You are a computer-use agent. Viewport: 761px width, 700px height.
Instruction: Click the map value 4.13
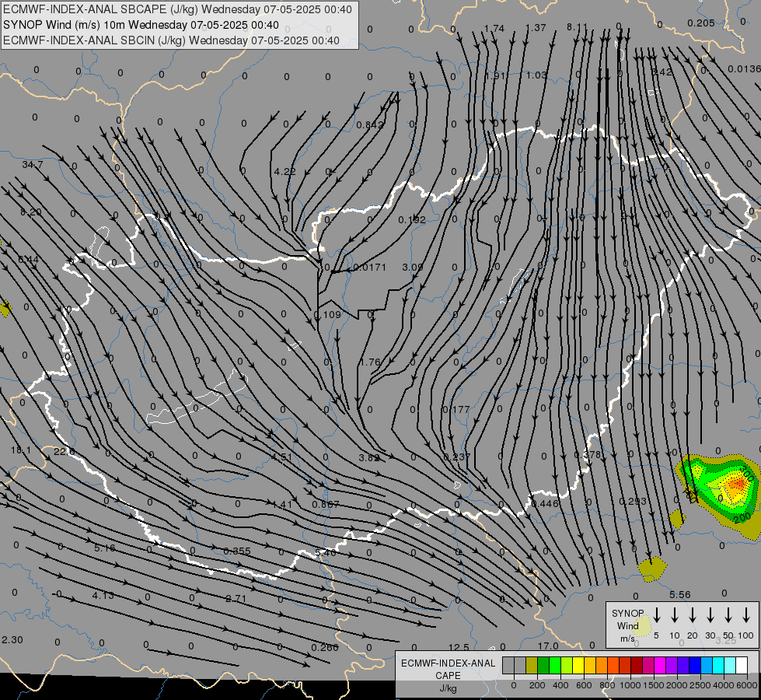(x=103, y=595)
